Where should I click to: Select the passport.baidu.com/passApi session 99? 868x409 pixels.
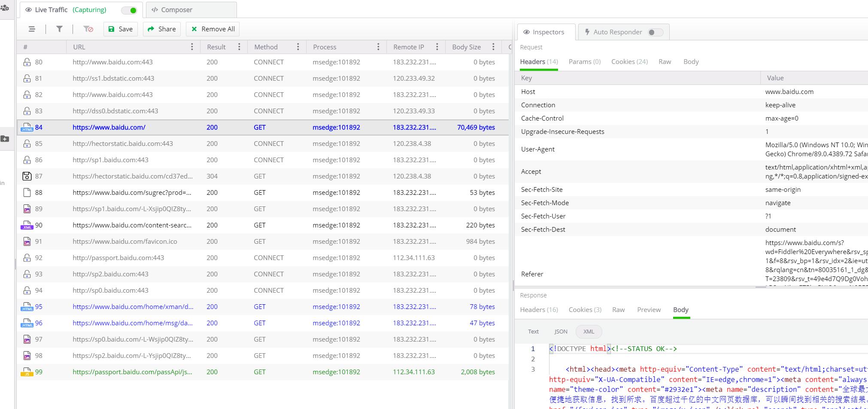click(x=263, y=372)
